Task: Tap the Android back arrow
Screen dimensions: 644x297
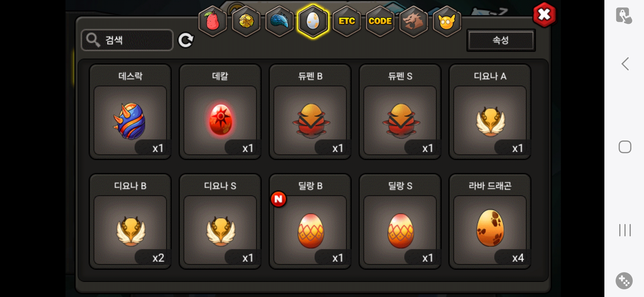Action: click(625, 64)
